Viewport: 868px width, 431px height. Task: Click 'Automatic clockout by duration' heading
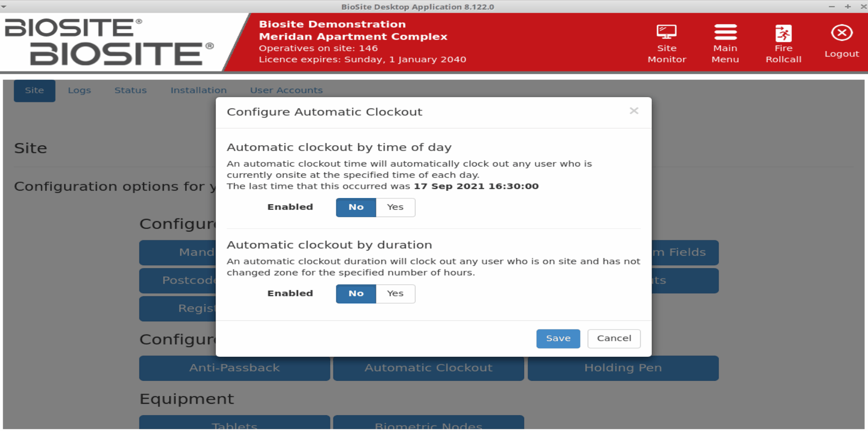329,245
